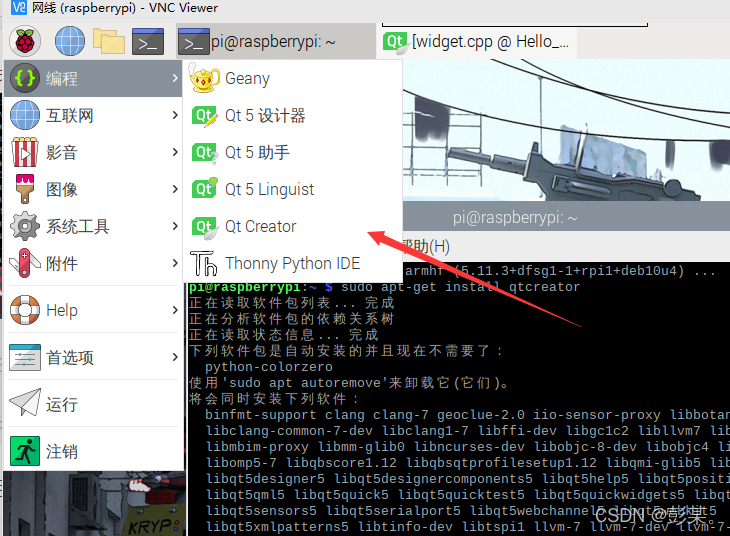Expand the 首选项 submenu arrow
The image size is (730, 536).
pyautogui.click(x=175, y=357)
